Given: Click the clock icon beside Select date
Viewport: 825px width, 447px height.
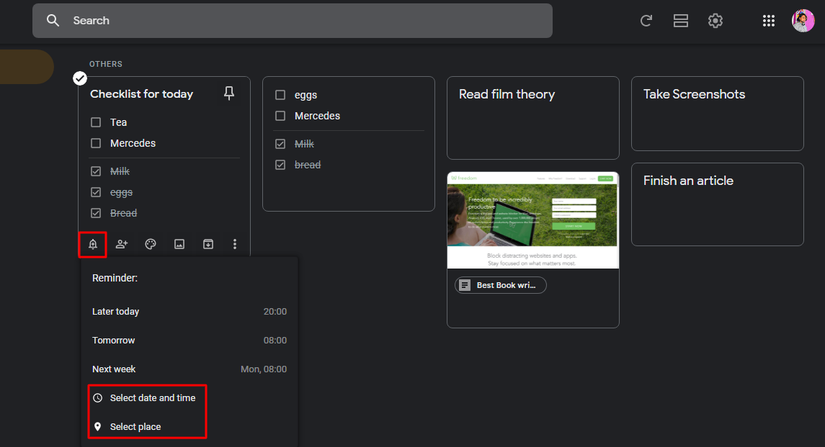Looking at the screenshot, I should (x=98, y=398).
